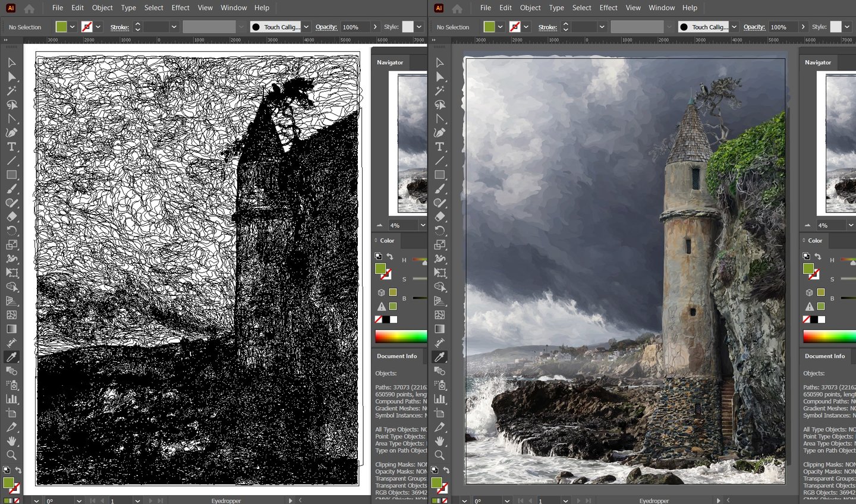
Task: Select the Line Segment tool in left window
Action: pyautogui.click(x=11, y=161)
